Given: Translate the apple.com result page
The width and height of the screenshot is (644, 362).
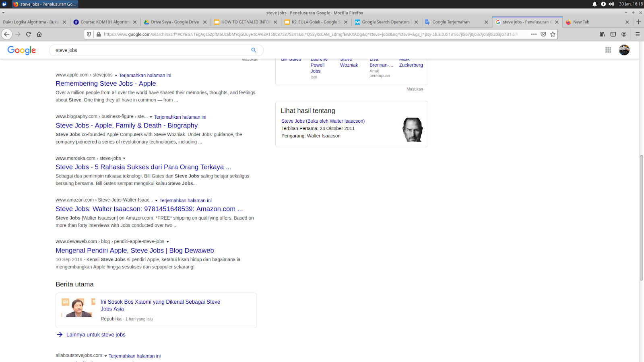Looking at the screenshot, I should coord(145,76).
